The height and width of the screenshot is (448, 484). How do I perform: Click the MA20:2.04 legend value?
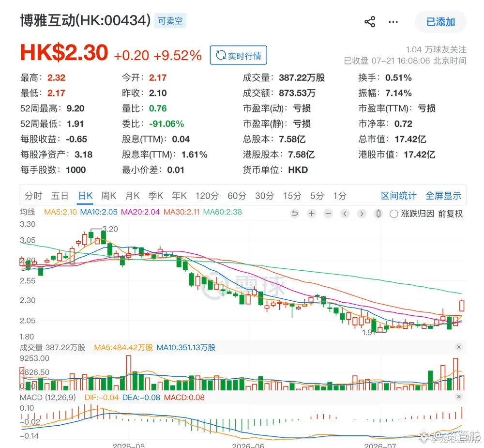[140, 212]
